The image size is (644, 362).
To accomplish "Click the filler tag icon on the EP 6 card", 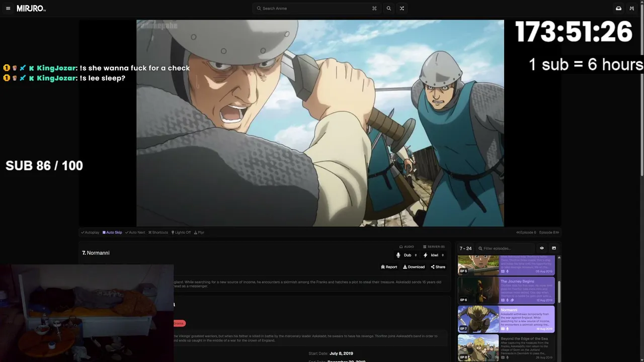I will pyautogui.click(x=512, y=300).
